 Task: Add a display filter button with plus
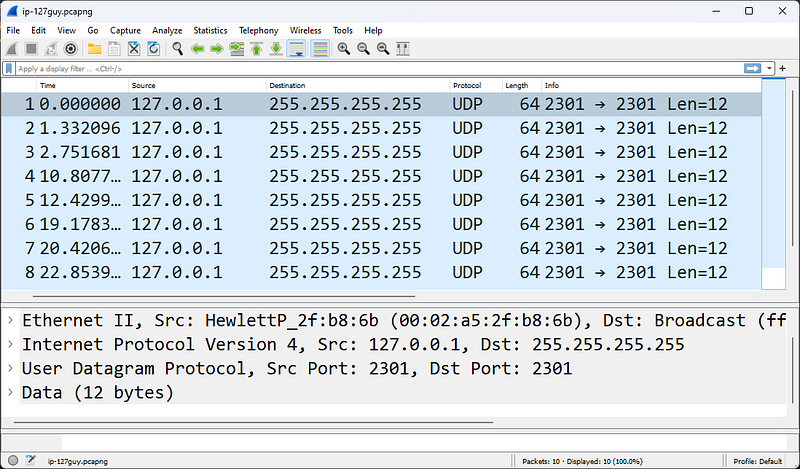click(x=783, y=68)
